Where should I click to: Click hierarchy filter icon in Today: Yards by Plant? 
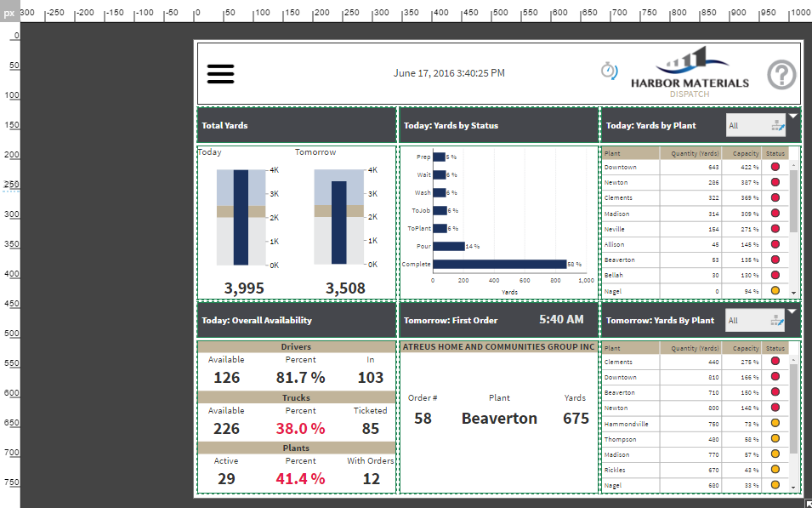click(777, 125)
